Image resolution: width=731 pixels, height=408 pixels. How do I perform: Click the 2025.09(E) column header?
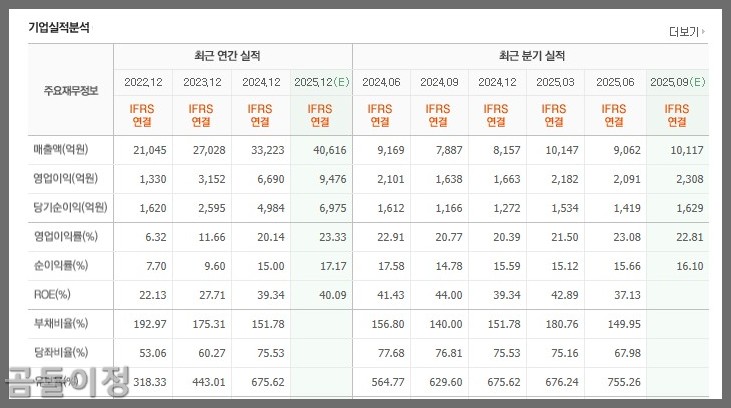tap(678, 82)
